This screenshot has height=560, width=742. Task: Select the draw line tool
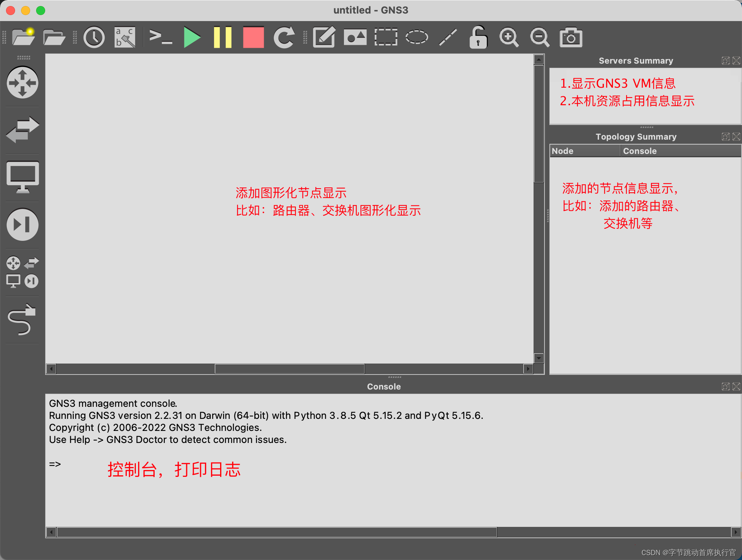tap(448, 37)
